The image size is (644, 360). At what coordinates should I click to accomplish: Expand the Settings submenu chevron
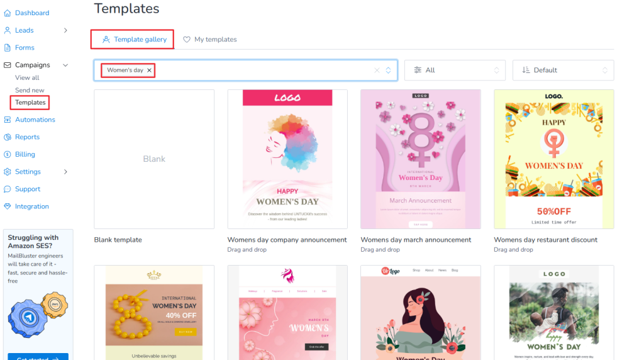(x=65, y=172)
